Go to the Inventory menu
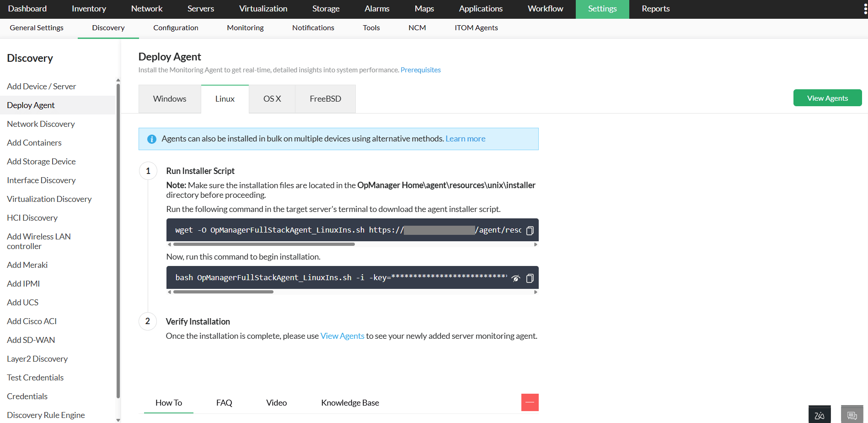The image size is (868, 423). click(x=89, y=9)
